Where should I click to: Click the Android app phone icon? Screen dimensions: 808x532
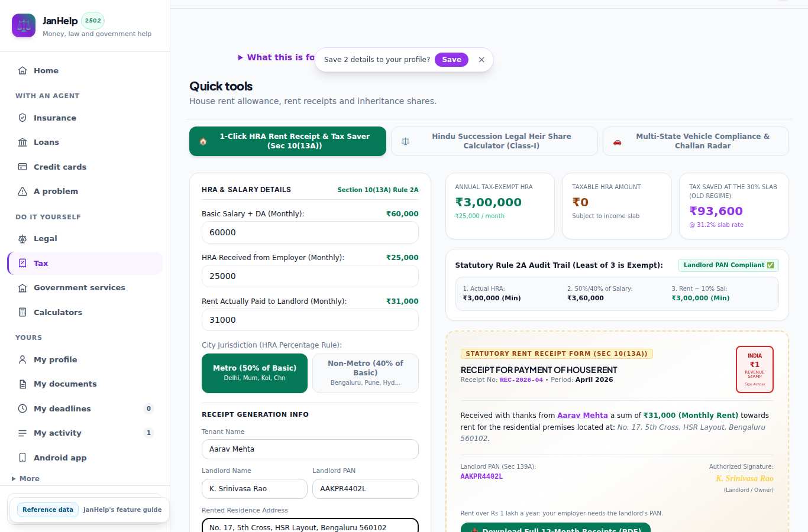click(x=22, y=458)
